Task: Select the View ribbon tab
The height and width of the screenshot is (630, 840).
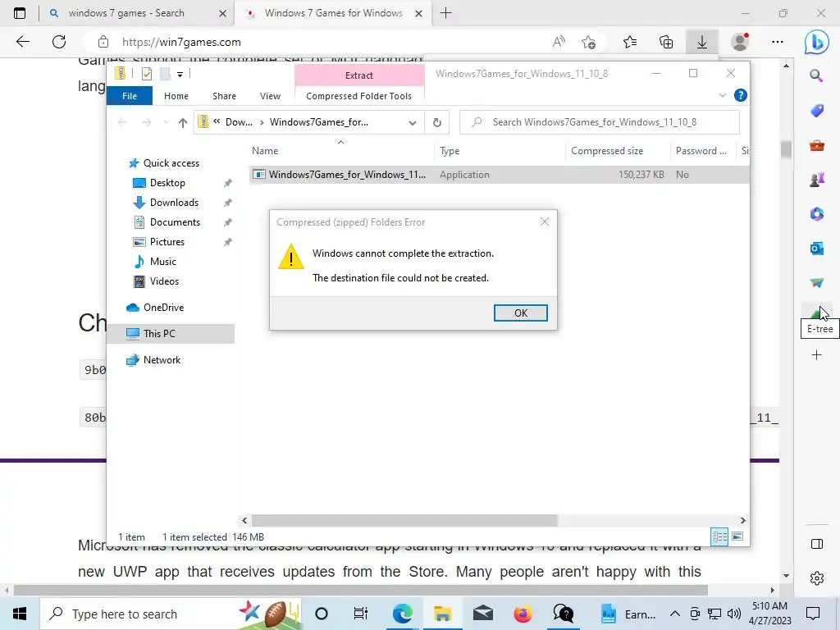Action: point(270,96)
